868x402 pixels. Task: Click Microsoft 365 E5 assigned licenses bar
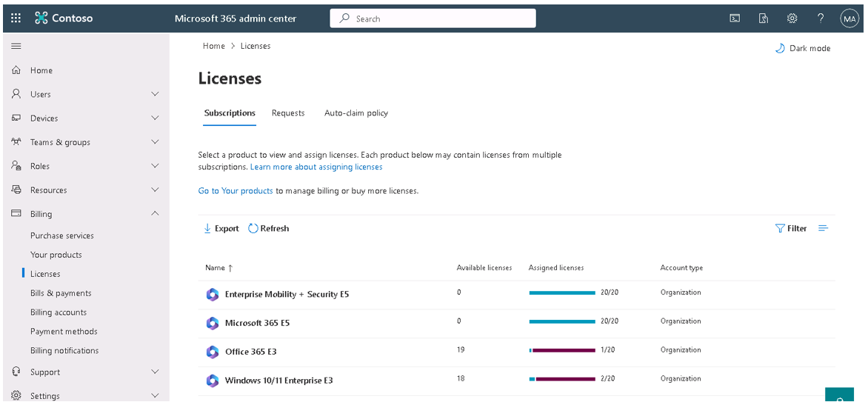click(x=562, y=321)
